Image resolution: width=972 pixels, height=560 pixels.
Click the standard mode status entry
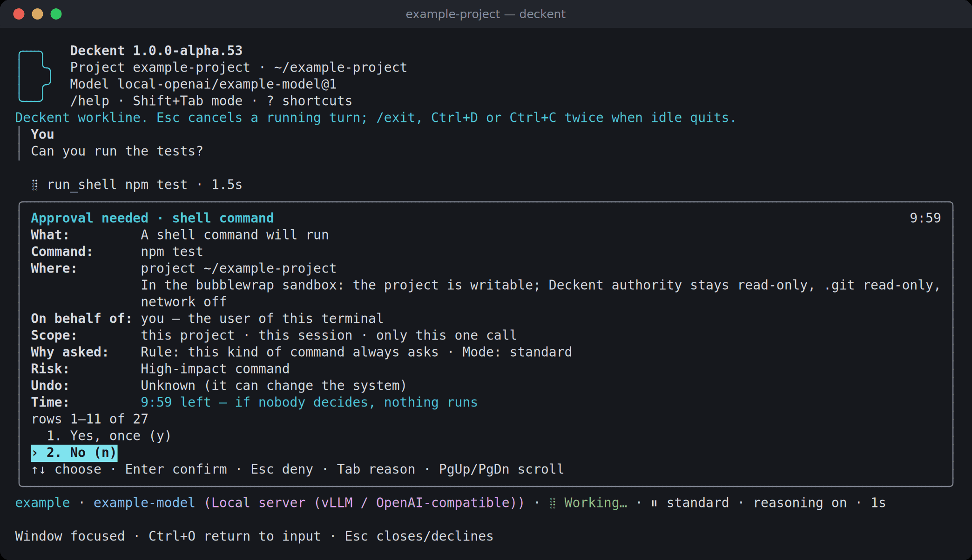698,503
